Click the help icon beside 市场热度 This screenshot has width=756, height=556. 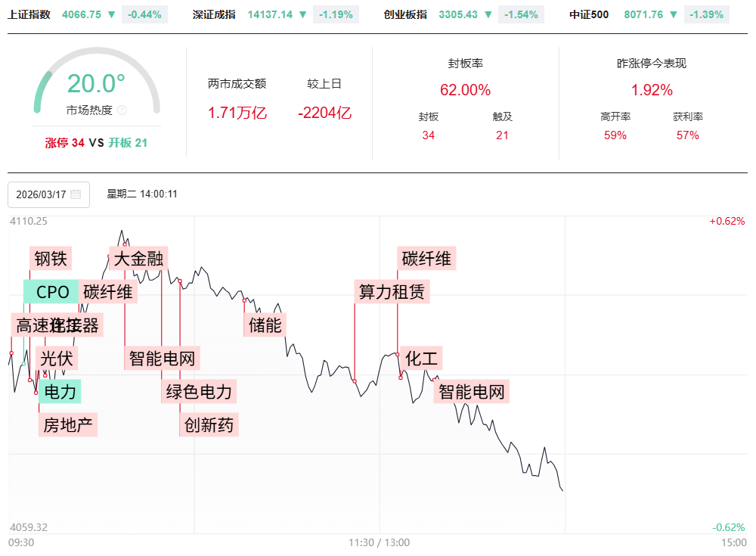click(x=122, y=110)
